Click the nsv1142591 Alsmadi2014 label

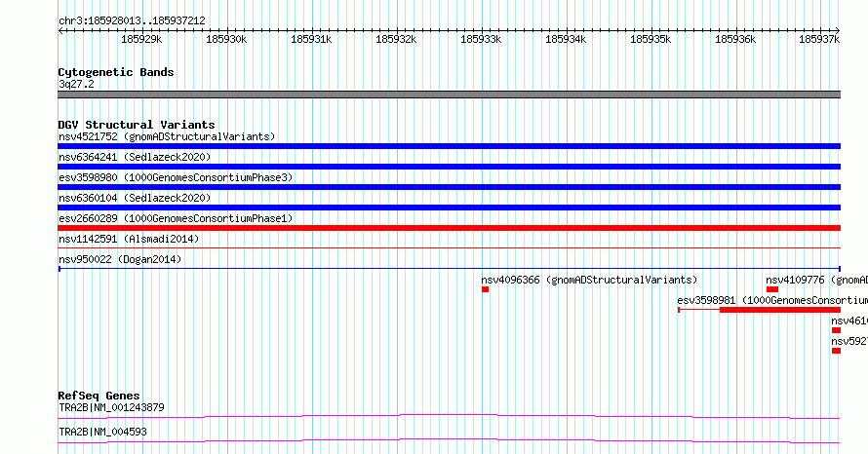(x=129, y=239)
